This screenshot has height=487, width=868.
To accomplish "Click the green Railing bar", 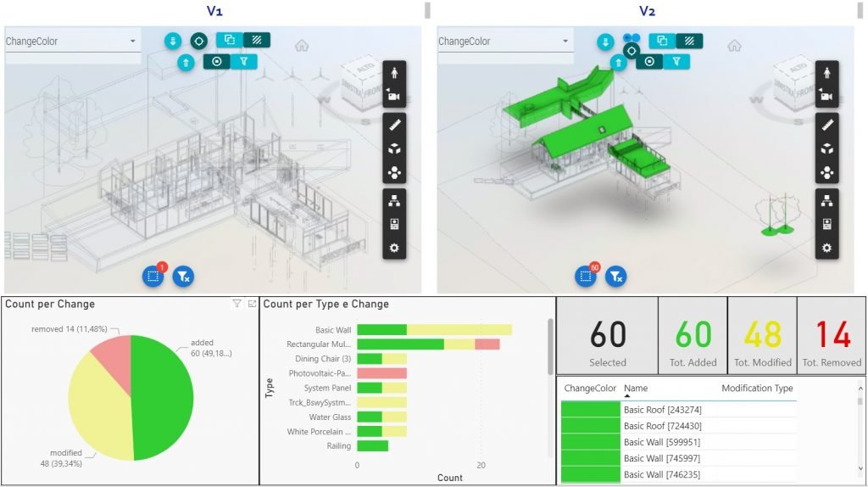I will 373,446.
